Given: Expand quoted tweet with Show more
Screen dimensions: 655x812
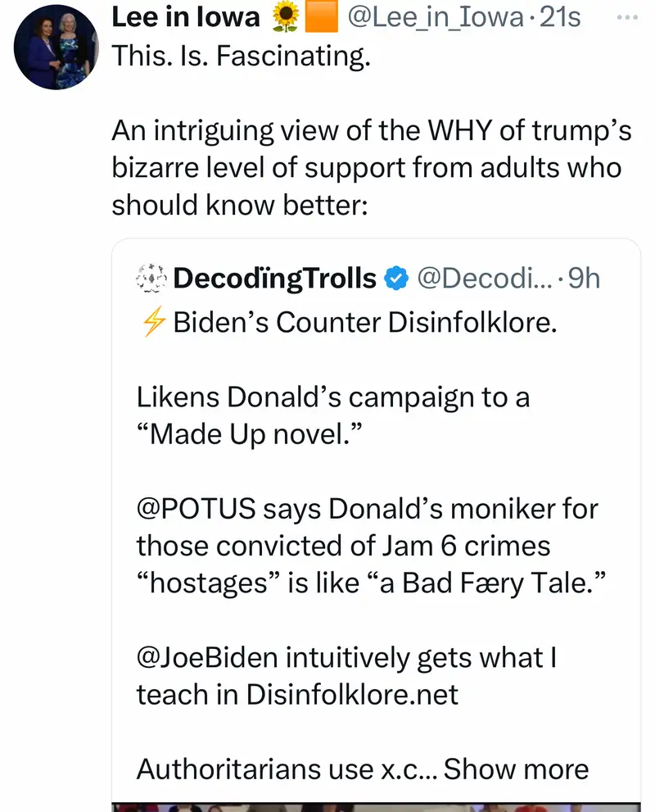Looking at the screenshot, I should tap(516, 769).
